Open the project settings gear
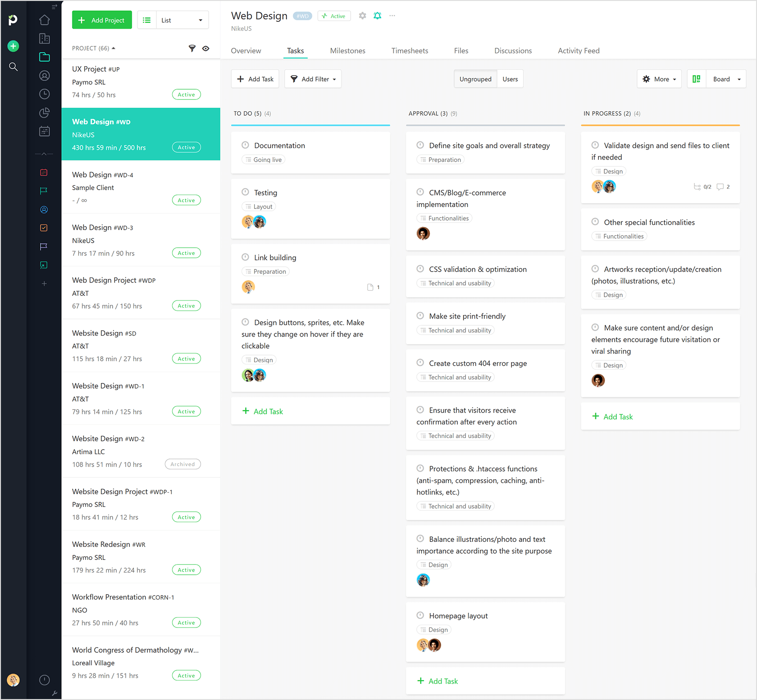Viewport: 757px width, 700px height. [x=362, y=15]
